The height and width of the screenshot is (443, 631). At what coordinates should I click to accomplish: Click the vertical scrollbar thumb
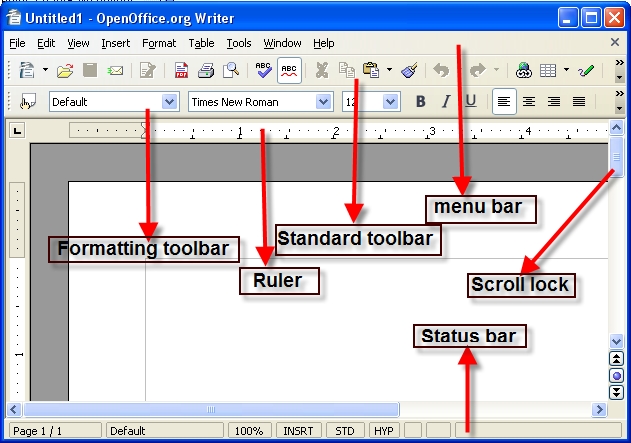tap(616, 157)
